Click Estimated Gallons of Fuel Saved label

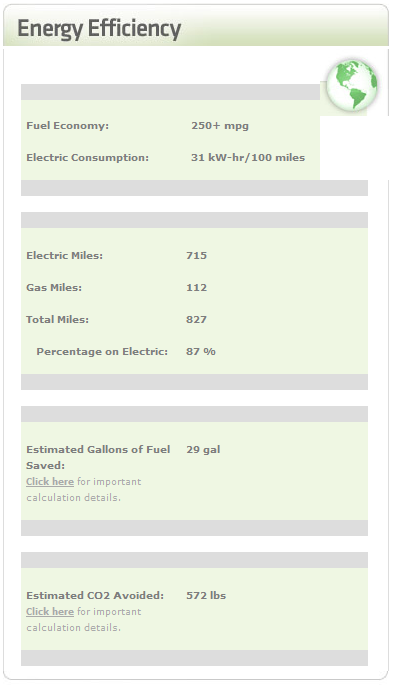[x=98, y=457]
